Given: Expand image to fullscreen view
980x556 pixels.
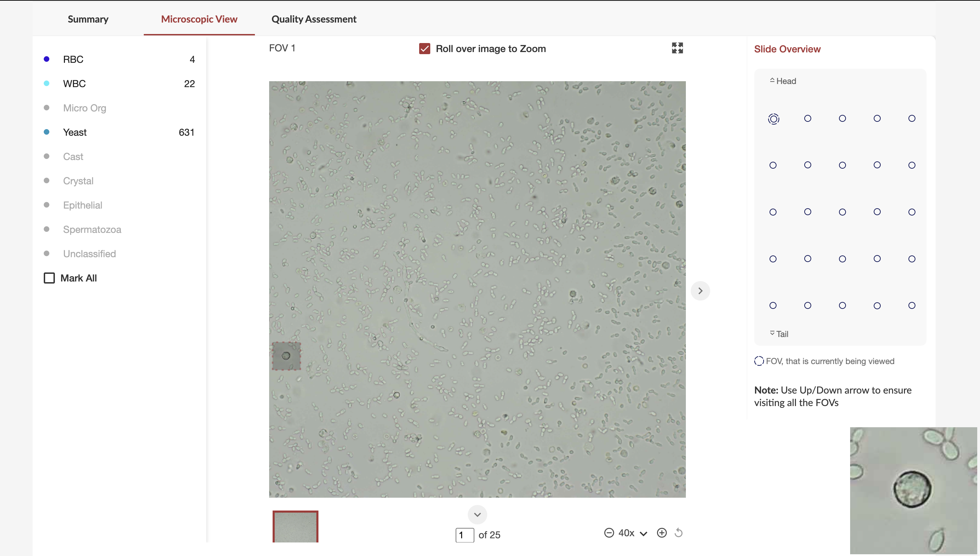Looking at the screenshot, I should click(677, 48).
